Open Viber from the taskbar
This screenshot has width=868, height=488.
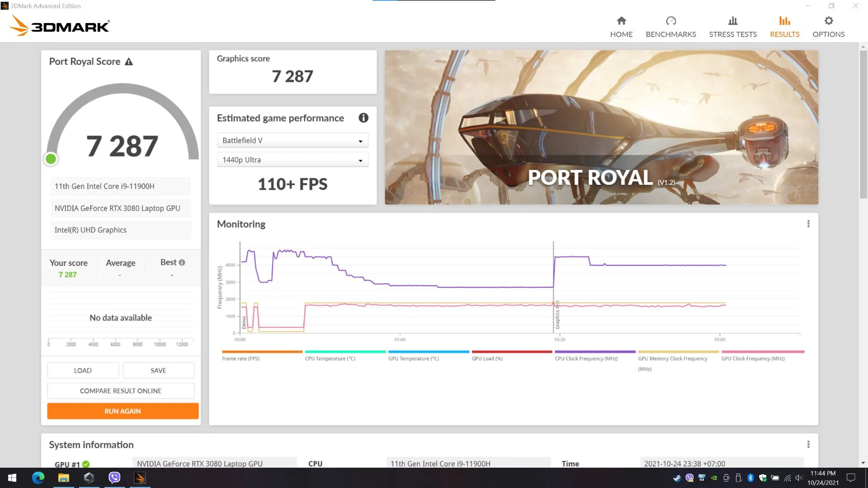coord(114,478)
